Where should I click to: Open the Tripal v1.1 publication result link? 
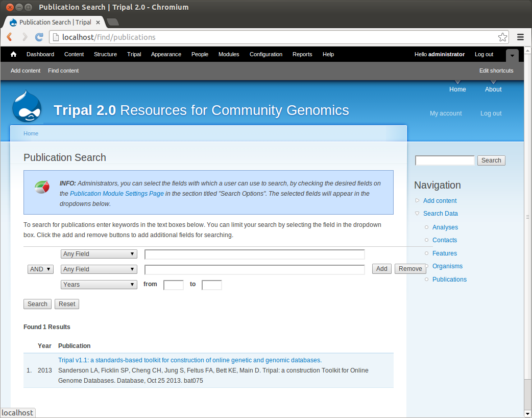(x=189, y=360)
